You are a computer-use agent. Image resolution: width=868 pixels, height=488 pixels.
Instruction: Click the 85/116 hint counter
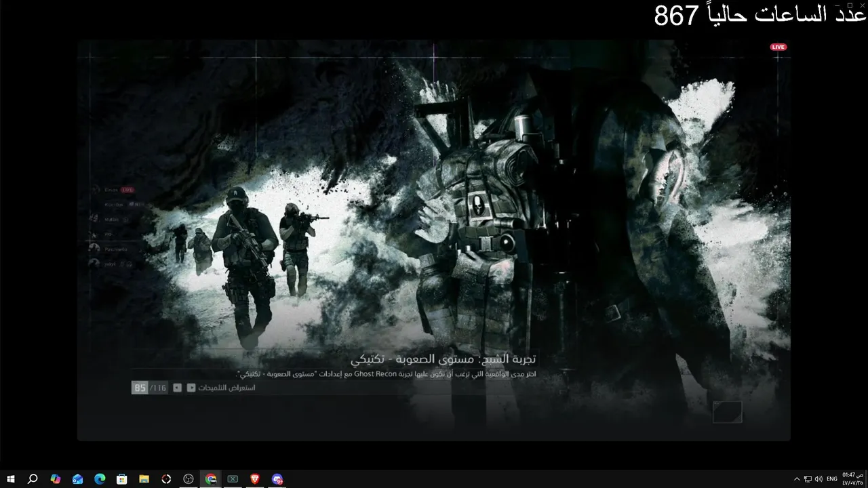click(x=149, y=388)
